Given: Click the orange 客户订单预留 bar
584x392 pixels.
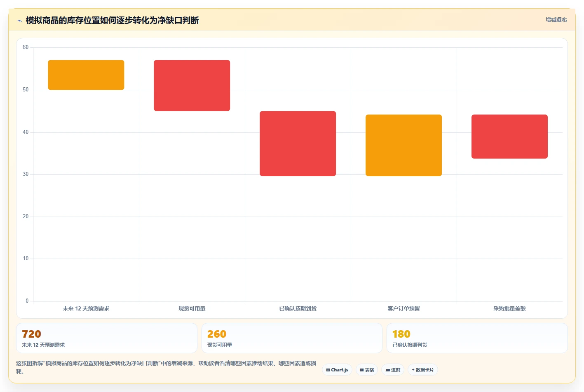Looking at the screenshot, I should (x=404, y=145).
